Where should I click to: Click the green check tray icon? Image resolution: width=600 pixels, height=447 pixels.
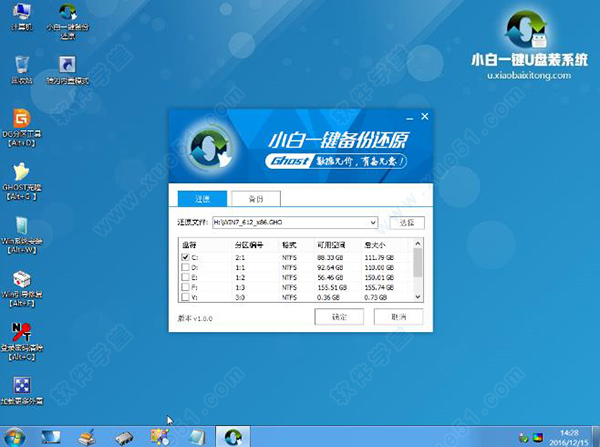point(523,437)
